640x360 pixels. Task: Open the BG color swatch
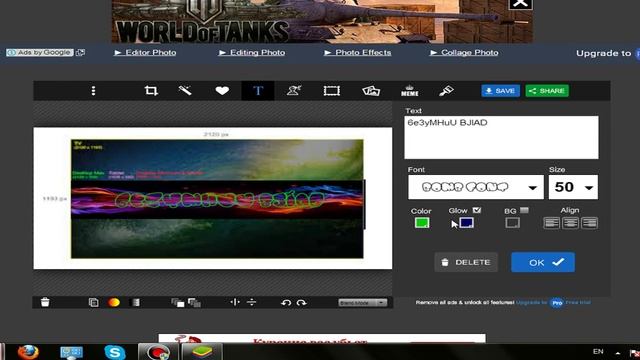click(x=513, y=223)
